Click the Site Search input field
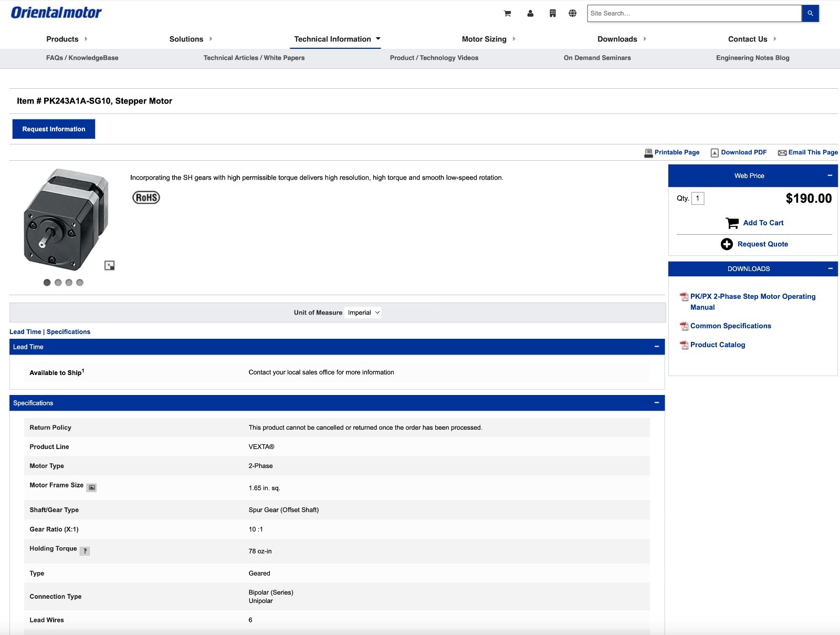840x635 pixels. pos(694,14)
